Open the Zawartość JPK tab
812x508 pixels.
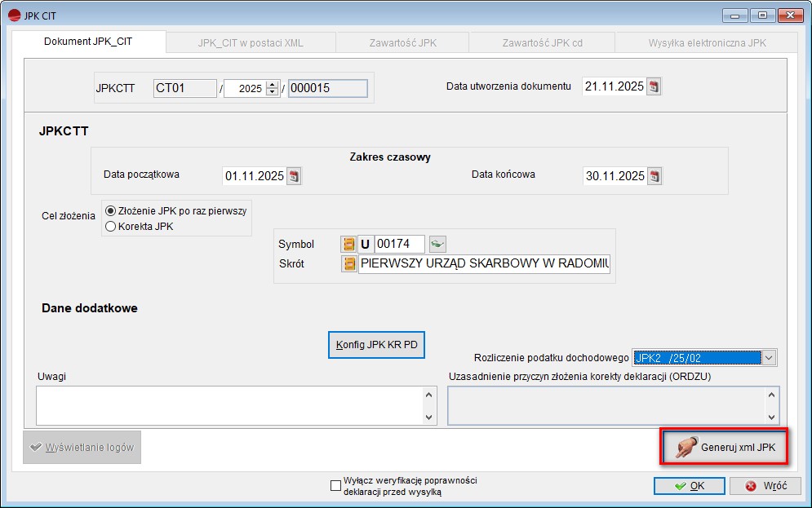402,42
